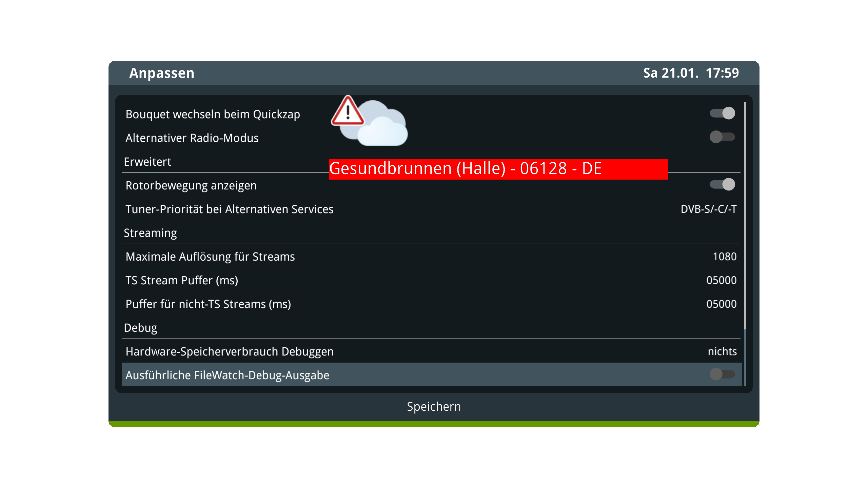Enable the Alternativer Radio-Modus switch

point(722,137)
